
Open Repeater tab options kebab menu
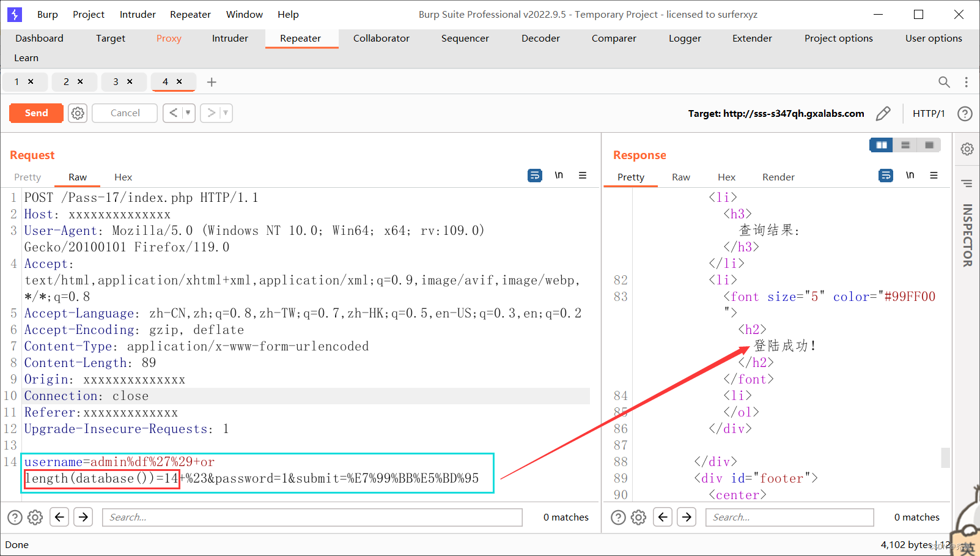966,82
